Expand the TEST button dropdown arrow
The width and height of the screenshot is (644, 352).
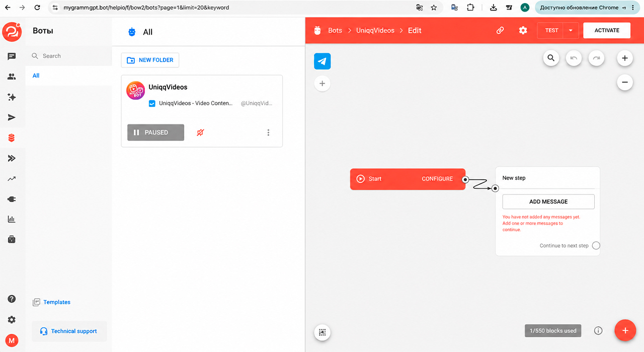coord(571,30)
